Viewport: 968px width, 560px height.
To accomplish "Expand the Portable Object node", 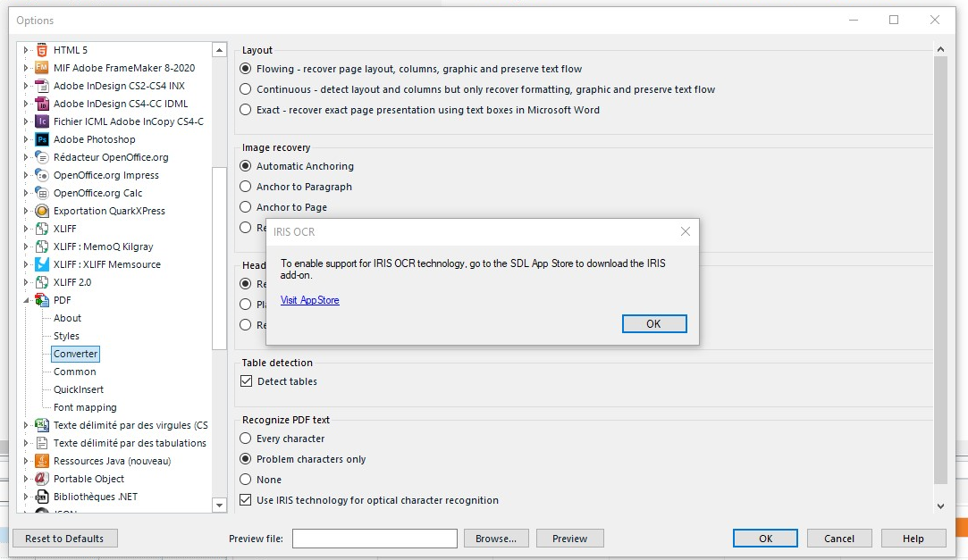I will tap(26, 479).
